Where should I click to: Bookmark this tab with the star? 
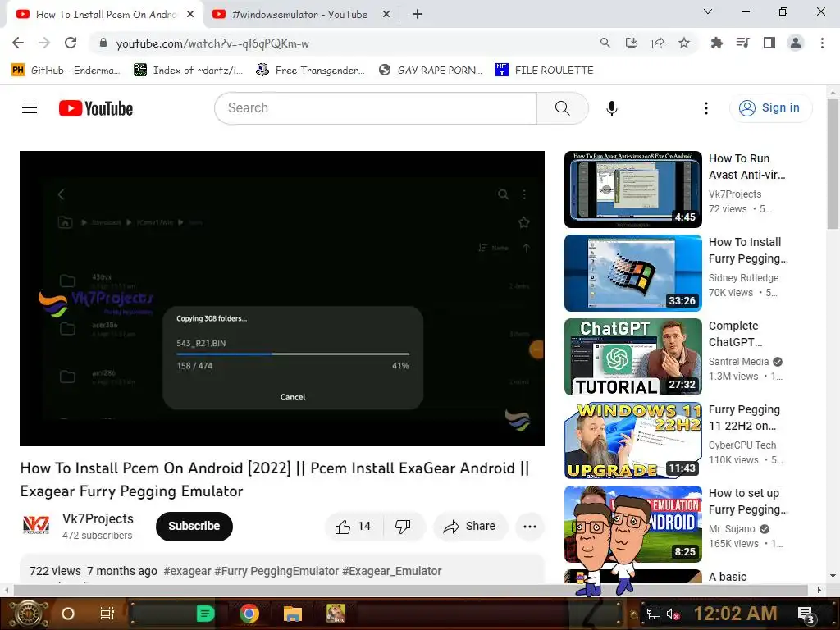(x=684, y=43)
